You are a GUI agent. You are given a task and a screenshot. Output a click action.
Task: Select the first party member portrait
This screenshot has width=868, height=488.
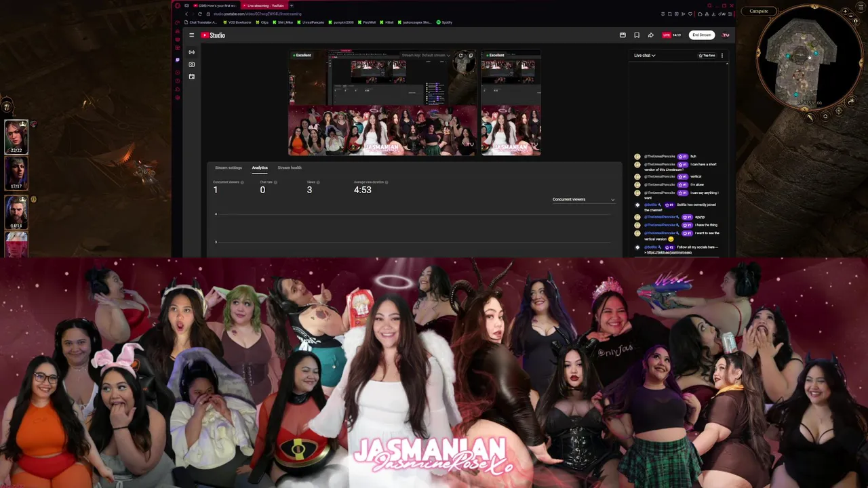(x=16, y=136)
